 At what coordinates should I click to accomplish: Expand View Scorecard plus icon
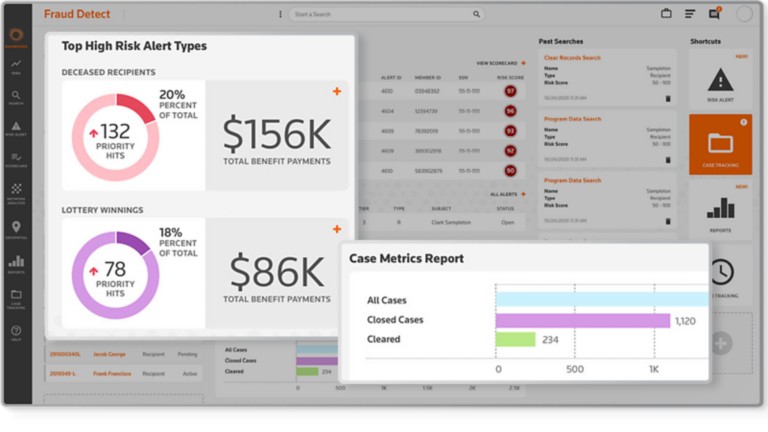pos(524,63)
